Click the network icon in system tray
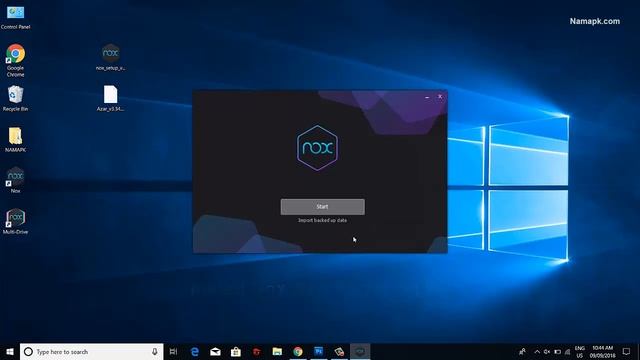 (x=567, y=352)
